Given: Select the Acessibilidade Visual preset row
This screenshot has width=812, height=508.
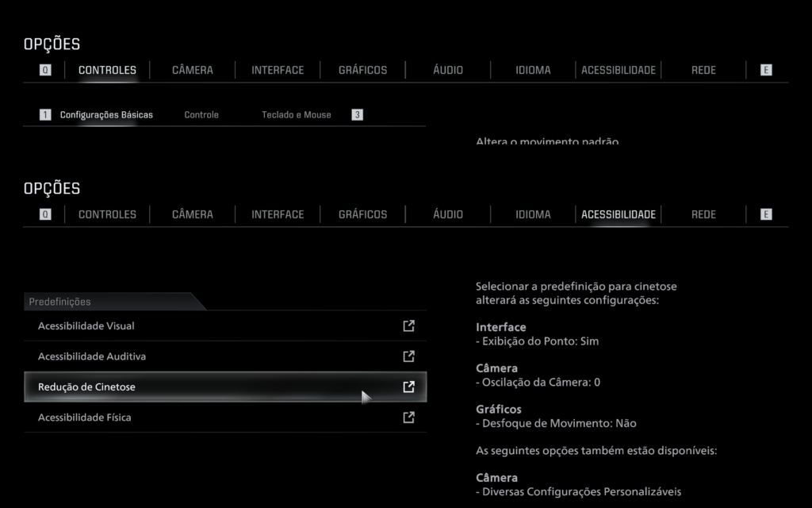Looking at the screenshot, I should click(x=225, y=325).
